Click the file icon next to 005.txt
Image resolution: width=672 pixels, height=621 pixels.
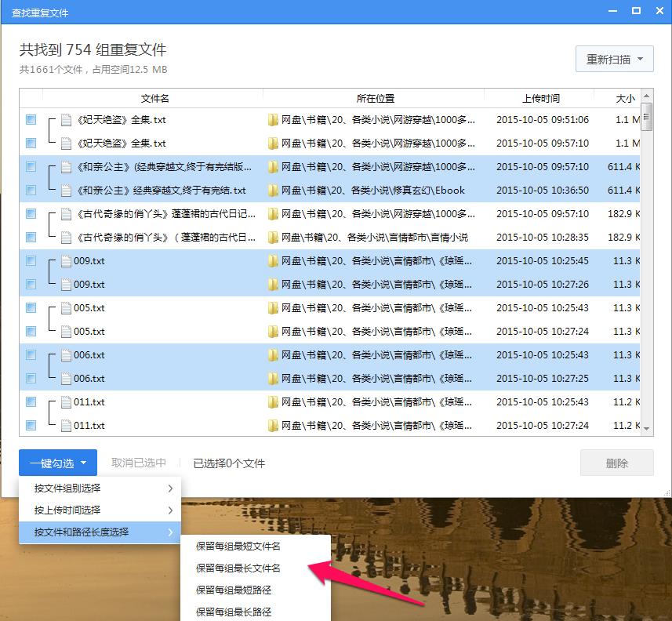pyautogui.click(x=67, y=307)
